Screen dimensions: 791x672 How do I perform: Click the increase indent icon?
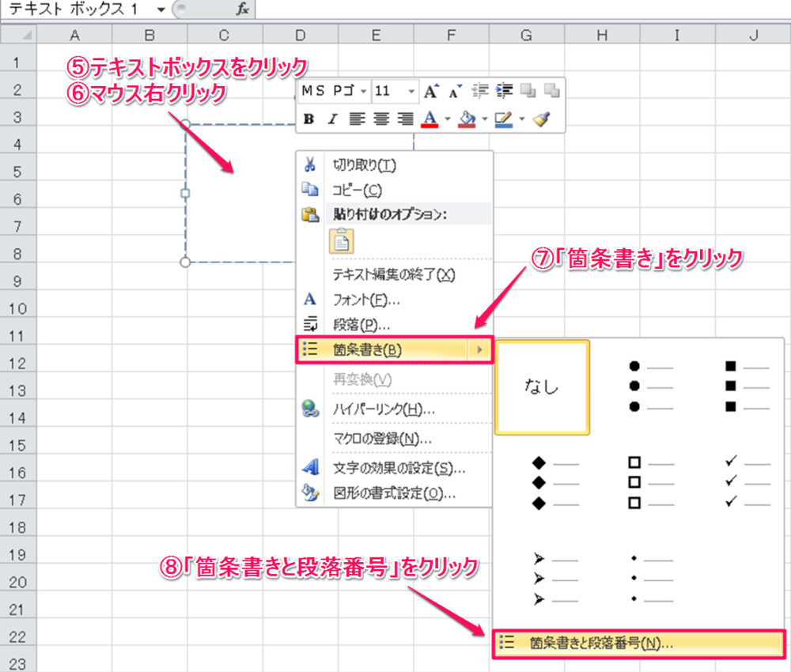pos(503,92)
